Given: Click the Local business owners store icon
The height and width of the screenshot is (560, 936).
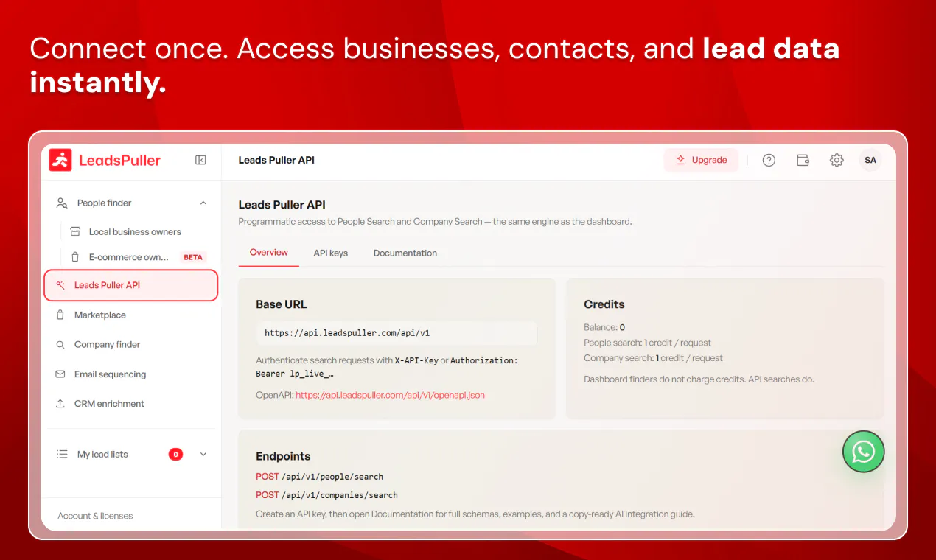Looking at the screenshot, I should (x=75, y=231).
